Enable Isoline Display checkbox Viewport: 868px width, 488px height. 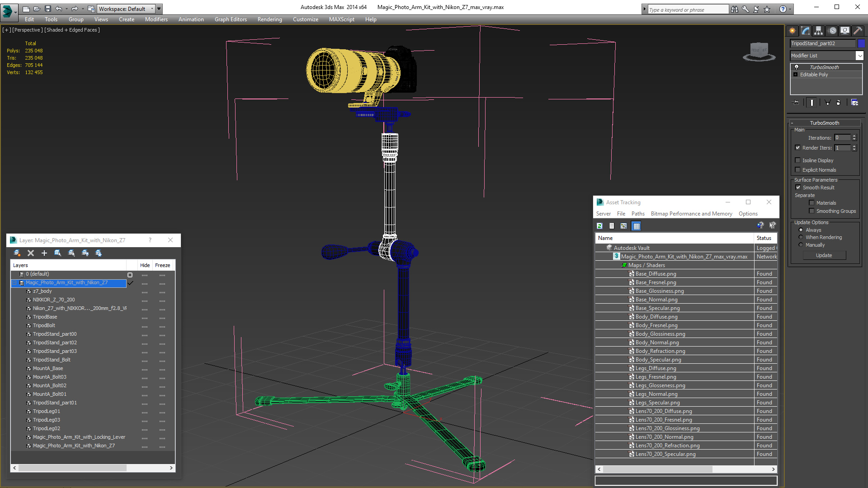pyautogui.click(x=798, y=160)
